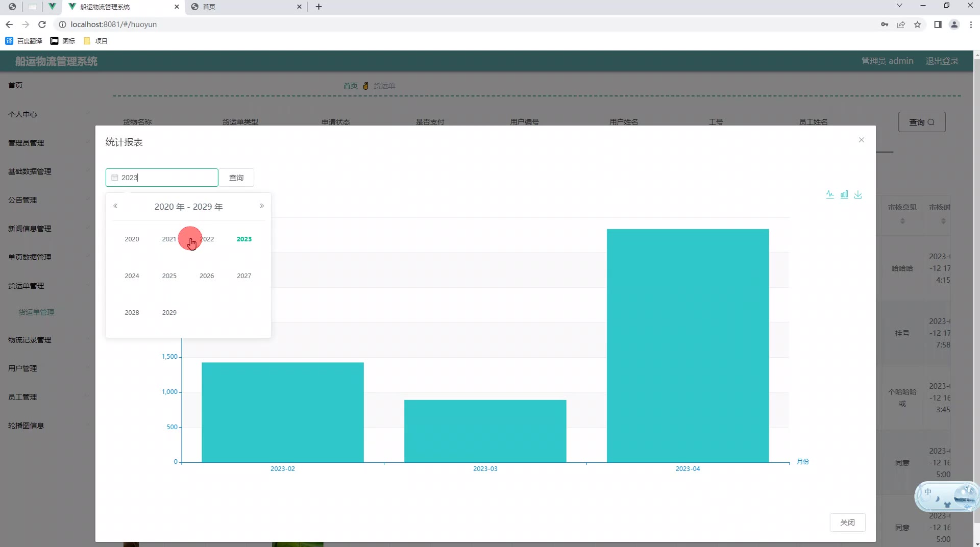Viewport: 980px width, 547px height.
Task: Click 关闭 button in the dialog
Action: tap(847, 523)
